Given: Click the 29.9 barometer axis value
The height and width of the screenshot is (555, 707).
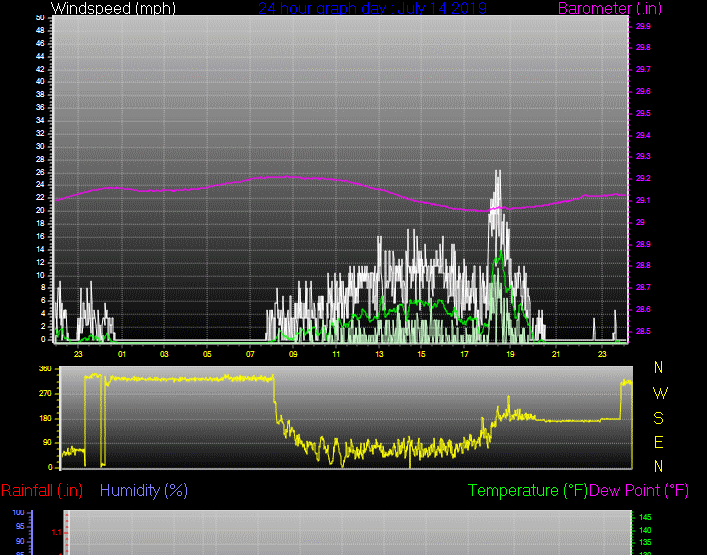Looking at the screenshot, I should [643, 26].
